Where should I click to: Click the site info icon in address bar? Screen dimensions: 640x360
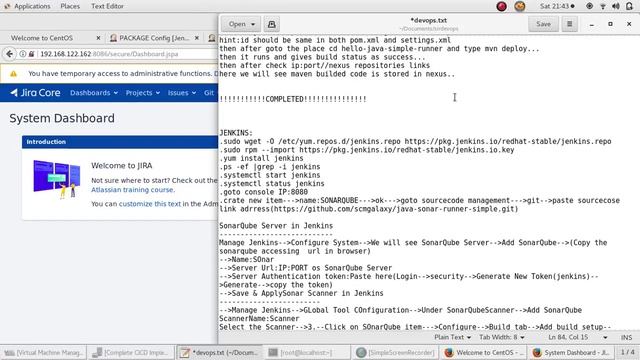tap(23, 54)
